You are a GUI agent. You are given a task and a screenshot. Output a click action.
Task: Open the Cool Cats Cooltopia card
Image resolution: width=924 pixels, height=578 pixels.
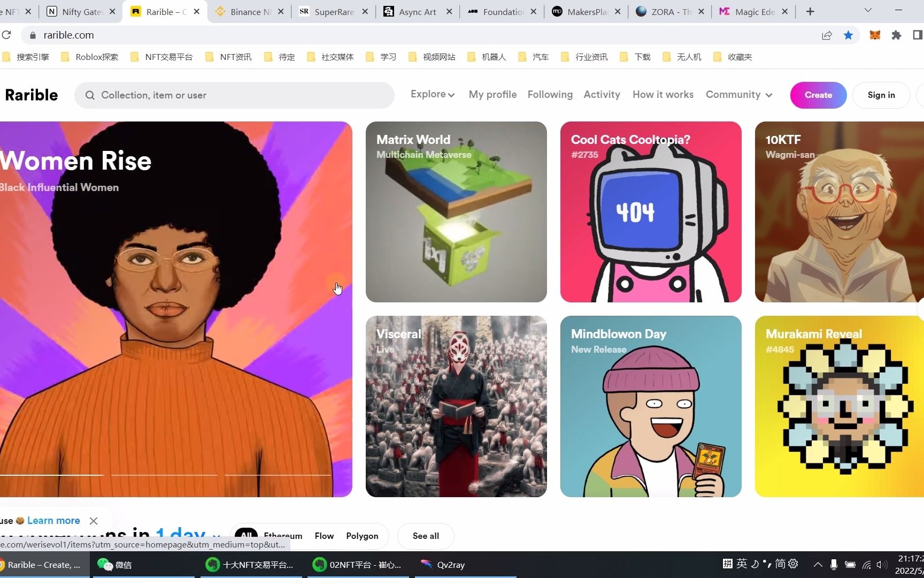coord(651,212)
